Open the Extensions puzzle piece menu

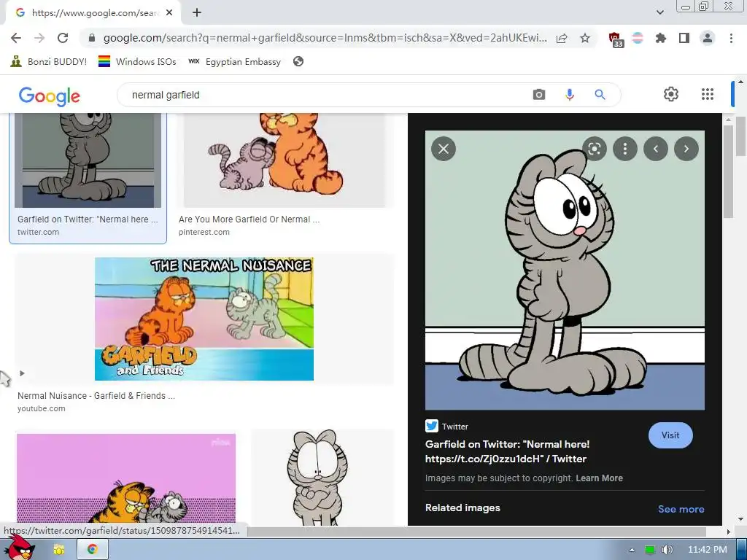tap(661, 38)
